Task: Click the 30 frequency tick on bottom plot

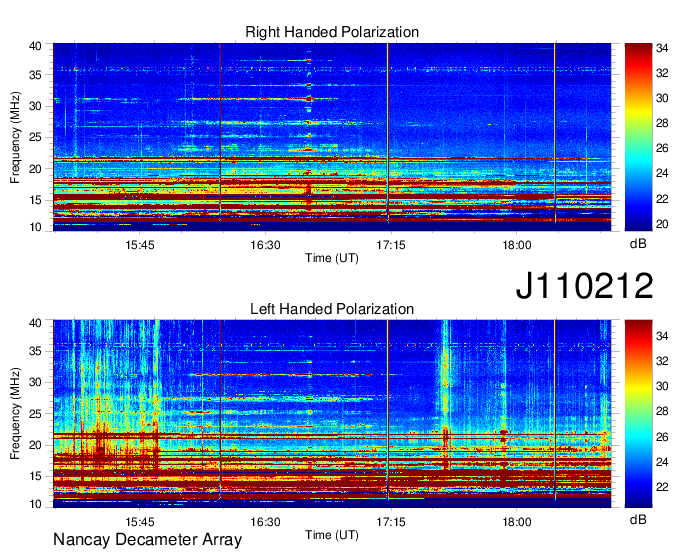Action: coord(35,382)
